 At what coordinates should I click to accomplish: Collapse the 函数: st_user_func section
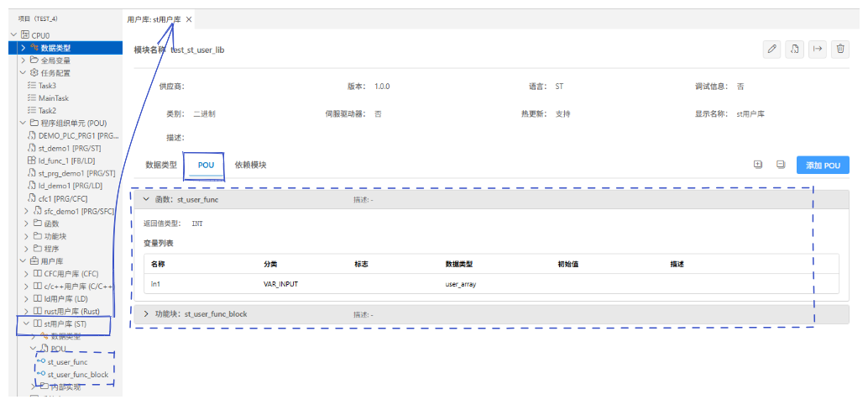146,199
